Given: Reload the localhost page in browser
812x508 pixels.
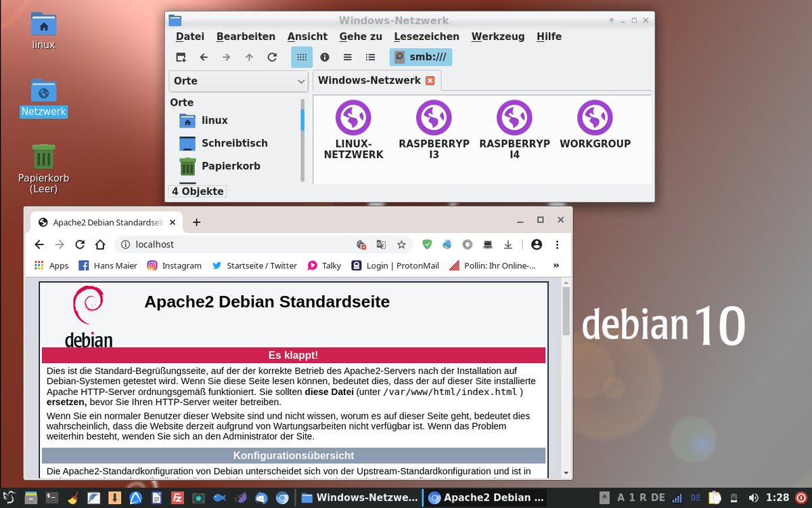Looking at the screenshot, I should coord(80,245).
